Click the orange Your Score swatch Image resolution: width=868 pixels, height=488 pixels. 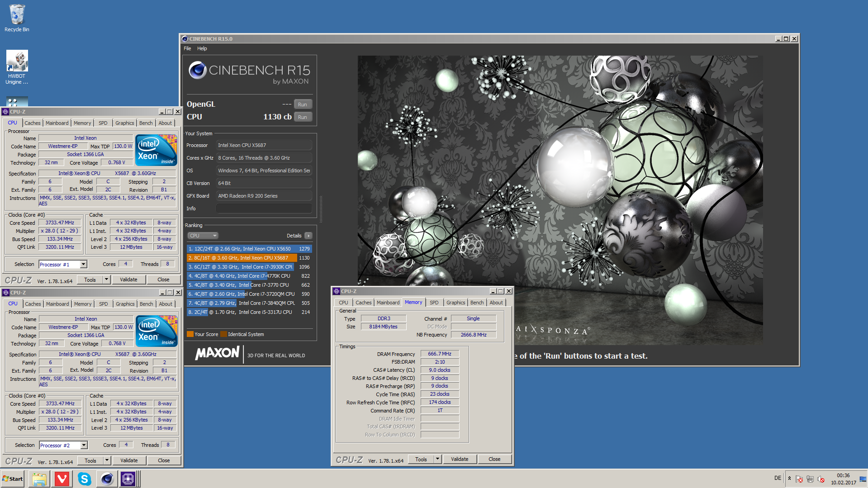pyautogui.click(x=190, y=334)
